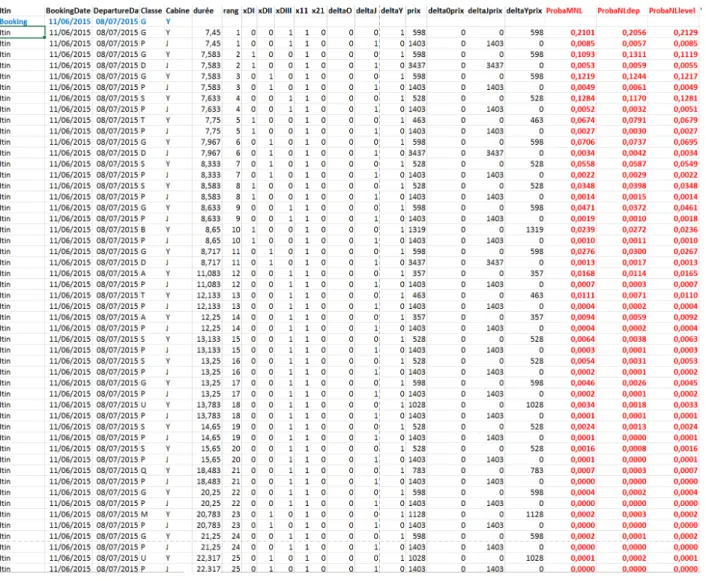706x581 pixels.
Task: Click the rang column header
Action: (x=231, y=10)
